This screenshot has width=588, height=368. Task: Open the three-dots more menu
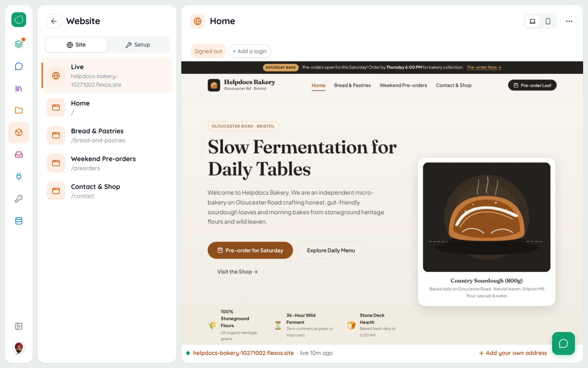pyautogui.click(x=569, y=21)
